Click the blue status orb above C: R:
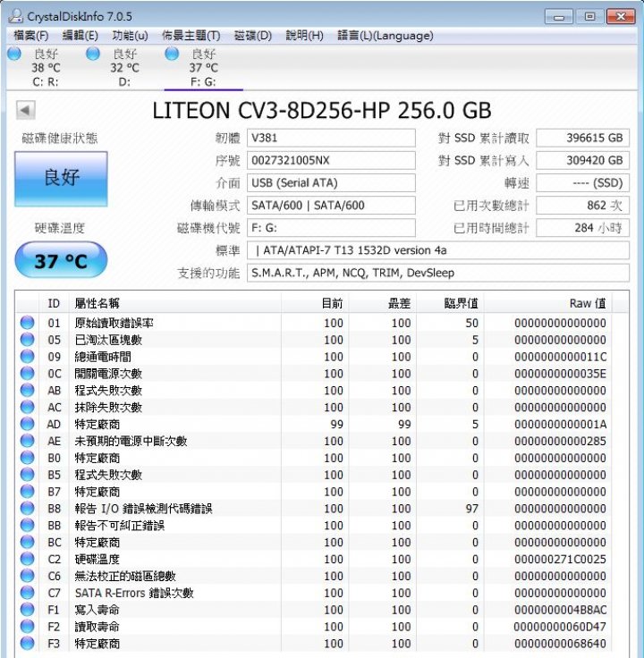 tap(14, 54)
